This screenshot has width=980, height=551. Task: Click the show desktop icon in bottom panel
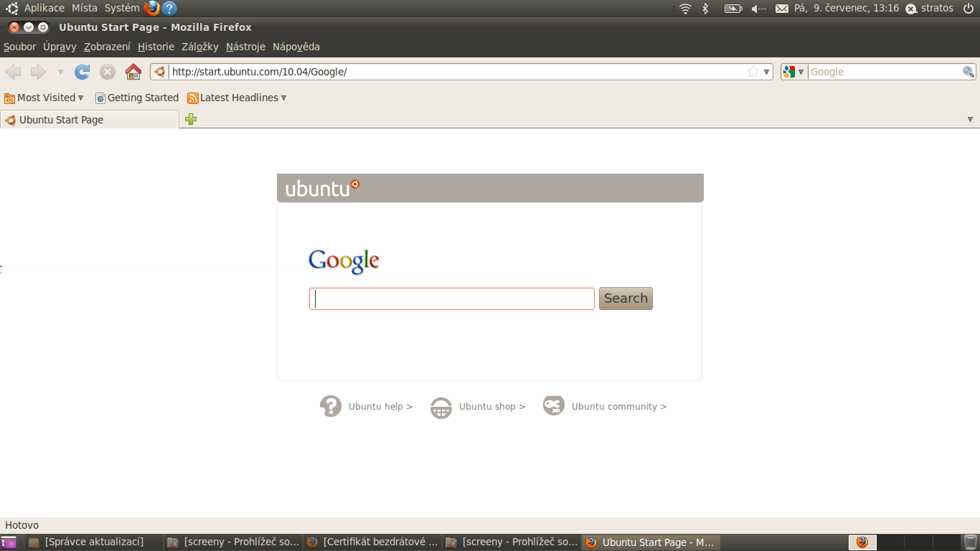[x=9, y=542]
